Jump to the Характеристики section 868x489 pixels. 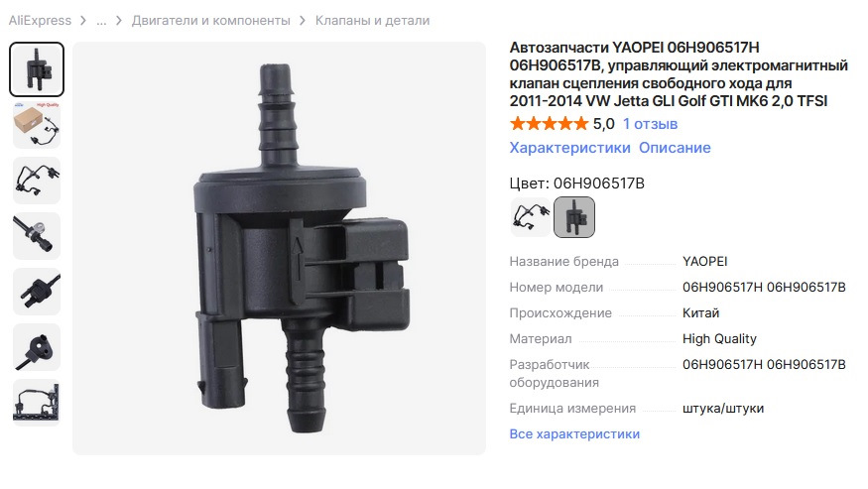point(569,148)
